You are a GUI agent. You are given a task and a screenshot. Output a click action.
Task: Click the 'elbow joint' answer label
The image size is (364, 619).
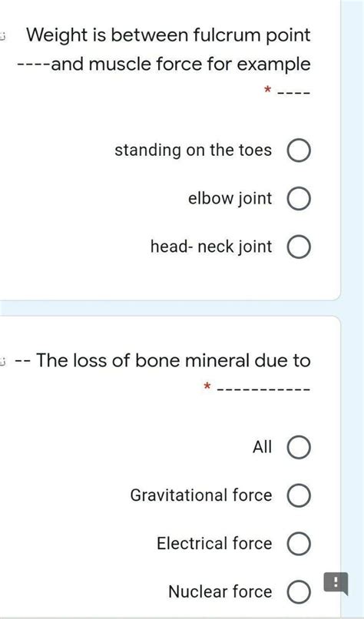tap(230, 199)
